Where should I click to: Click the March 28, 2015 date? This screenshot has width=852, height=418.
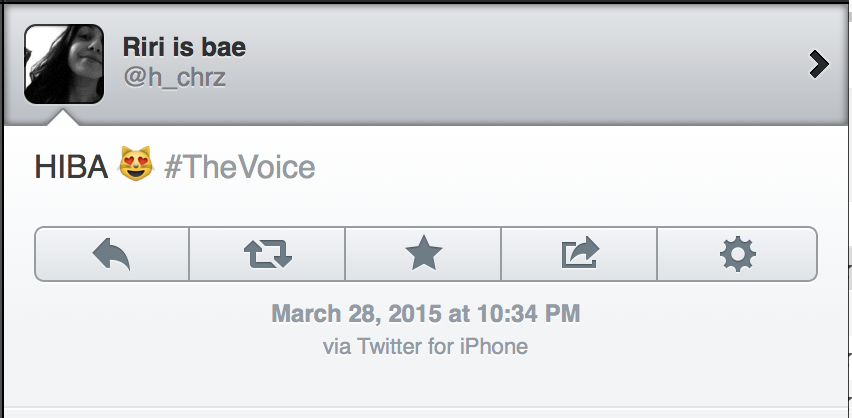358,314
